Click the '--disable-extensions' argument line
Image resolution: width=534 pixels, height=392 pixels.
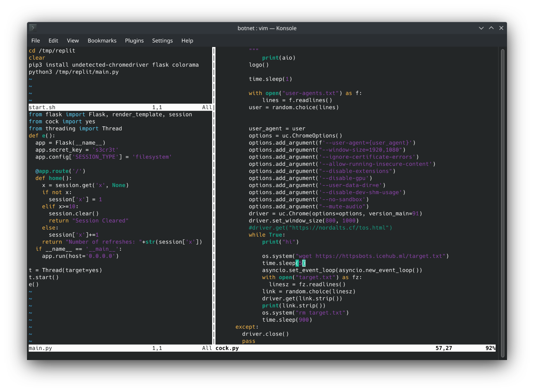[x=322, y=171]
